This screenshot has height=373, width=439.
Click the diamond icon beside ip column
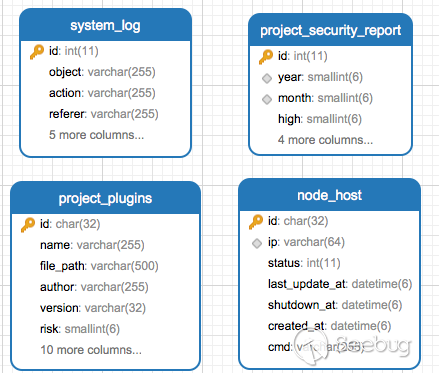point(257,243)
